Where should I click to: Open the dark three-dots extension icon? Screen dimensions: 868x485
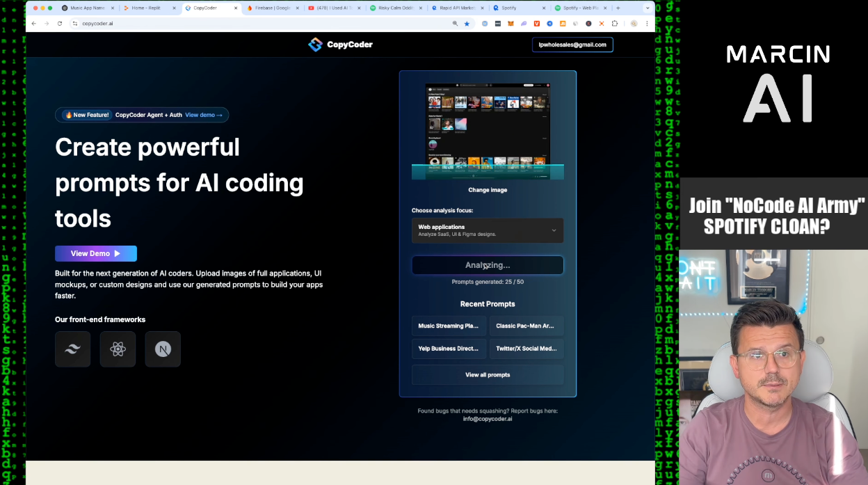click(x=498, y=23)
